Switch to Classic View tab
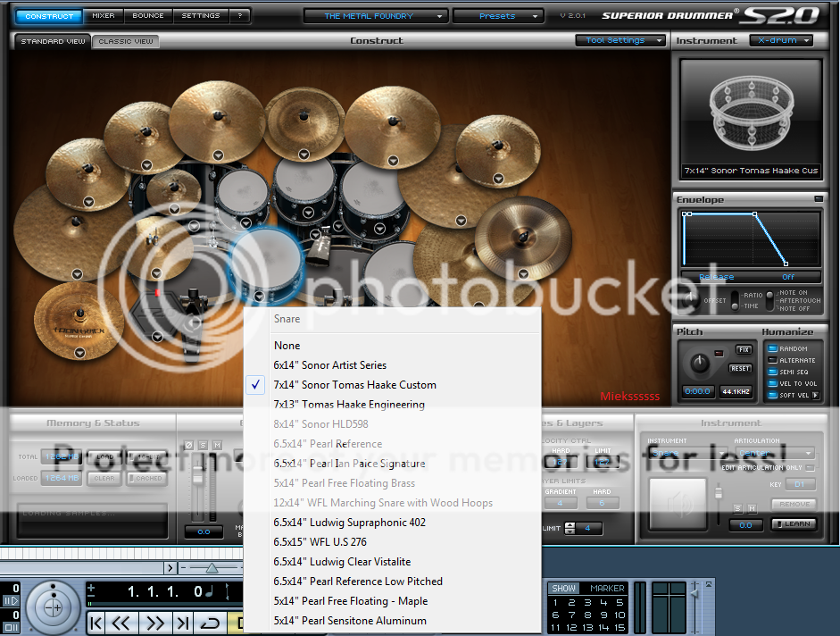 point(126,41)
